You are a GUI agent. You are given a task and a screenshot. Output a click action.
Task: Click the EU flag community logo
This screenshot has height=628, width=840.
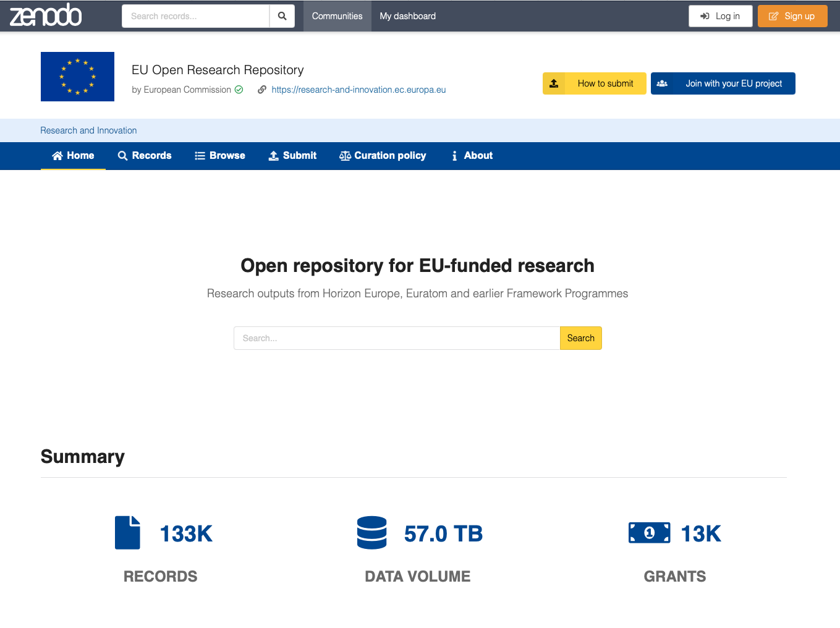click(77, 77)
